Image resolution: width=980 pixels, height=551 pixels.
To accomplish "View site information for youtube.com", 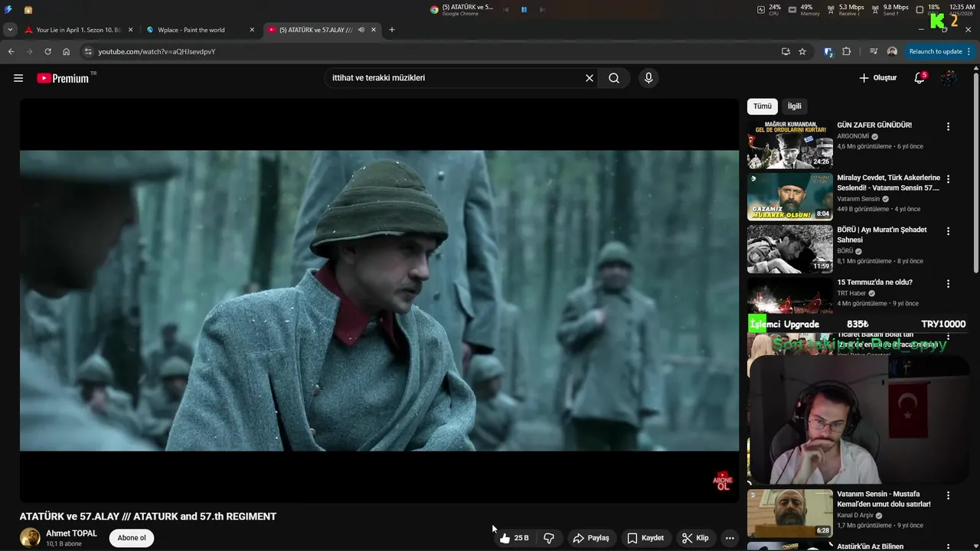I will pyautogui.click(x=88, y=51).
